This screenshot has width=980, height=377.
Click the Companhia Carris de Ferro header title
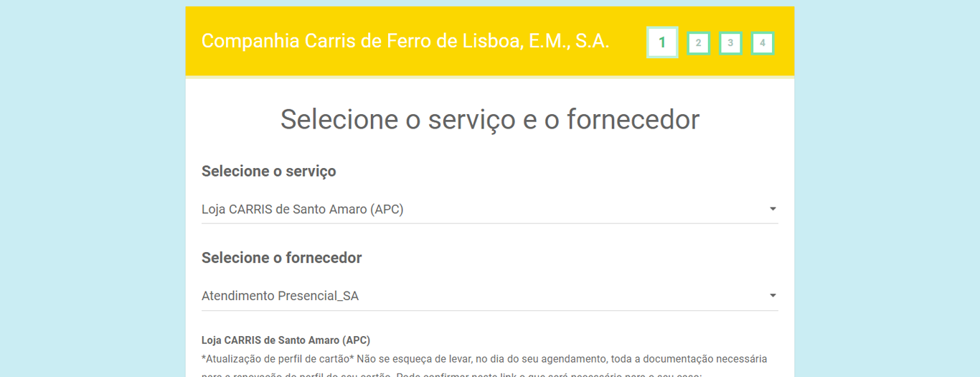coord(405,41)
